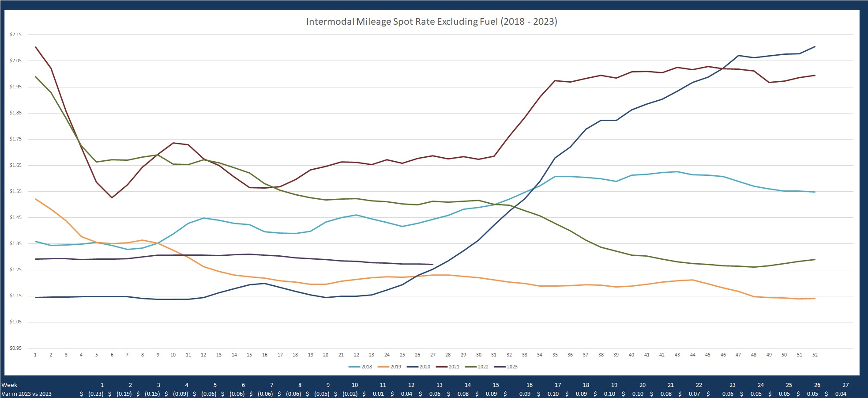Click x-axis week label 35
This screenshot has width=868, height=398.
pos(555,355)
